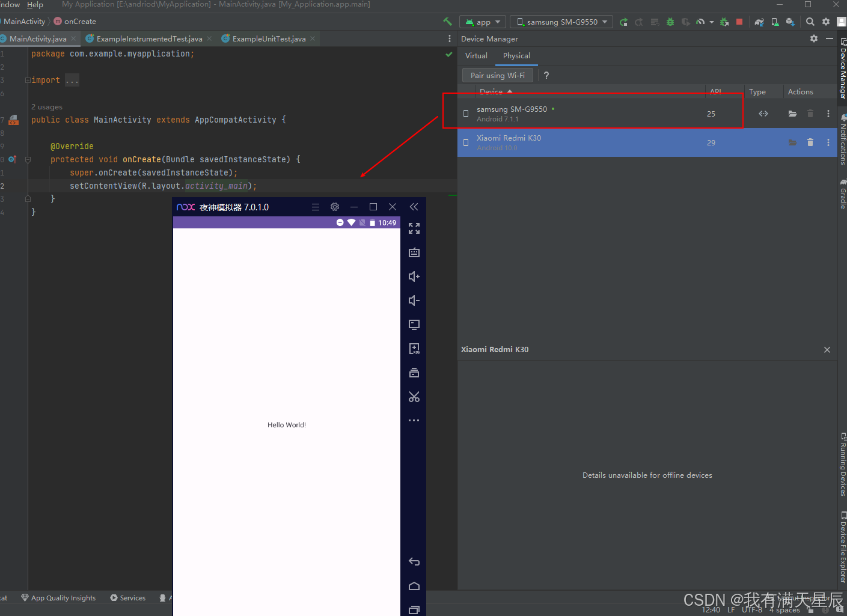Viewport: 847px width, 616px height.
Task: Collapse the Nox side toolbar
Action: tap(414, 207)
